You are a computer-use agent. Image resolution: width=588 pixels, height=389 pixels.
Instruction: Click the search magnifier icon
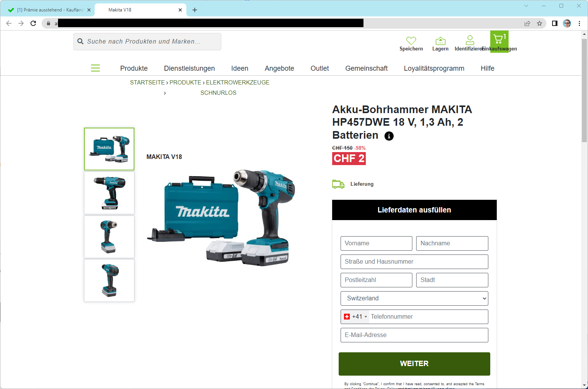coord(81,41)
